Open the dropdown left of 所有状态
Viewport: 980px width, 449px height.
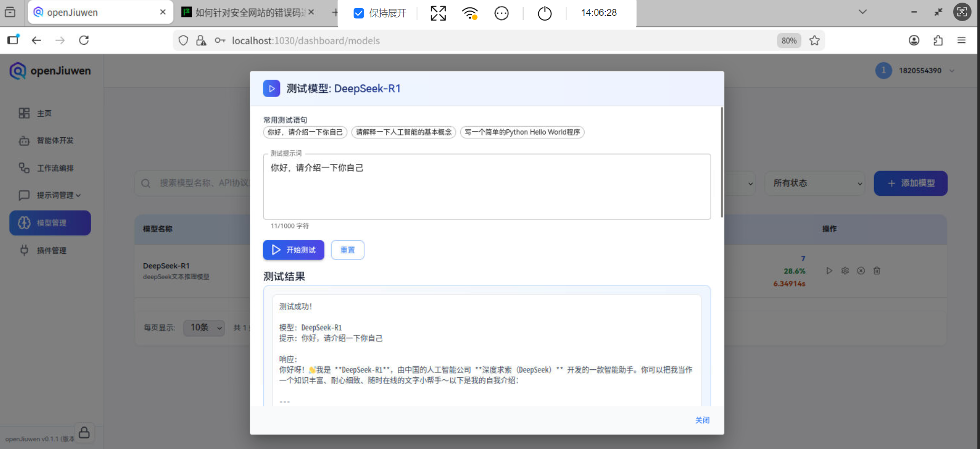740,183
